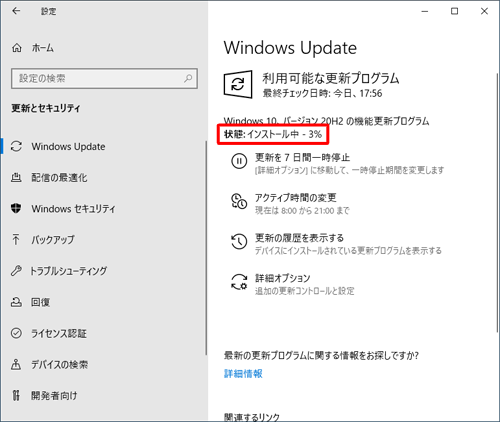Viewport: 500px width, 422px height.
Task: Focus the 設定の検索 search box
Action: tap(104, 78)
